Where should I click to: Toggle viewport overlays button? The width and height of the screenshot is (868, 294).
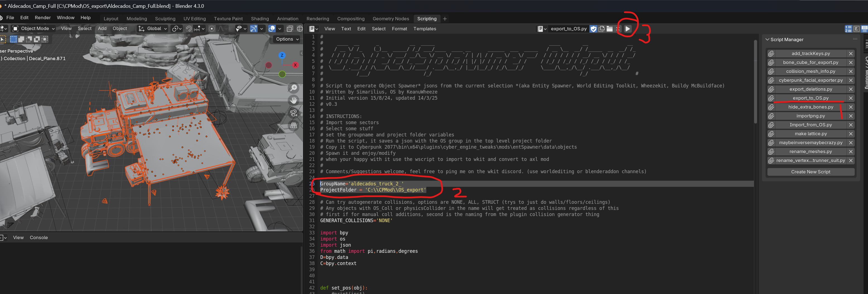(x=271, y=29)
